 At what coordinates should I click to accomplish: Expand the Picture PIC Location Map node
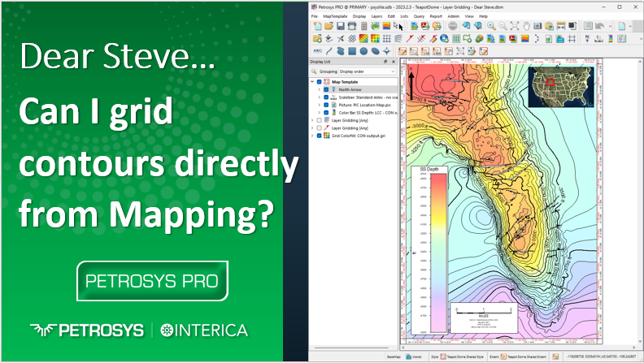tap(320, 105)
